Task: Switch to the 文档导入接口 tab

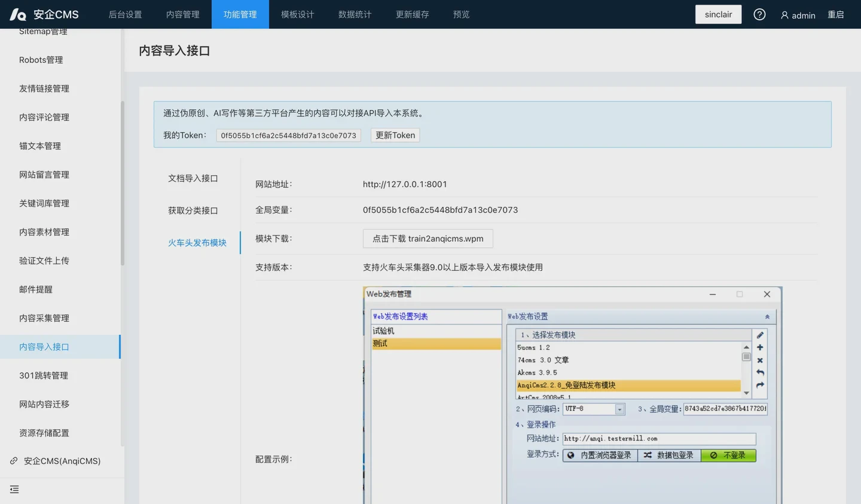Action: click(x=193, y=178)
